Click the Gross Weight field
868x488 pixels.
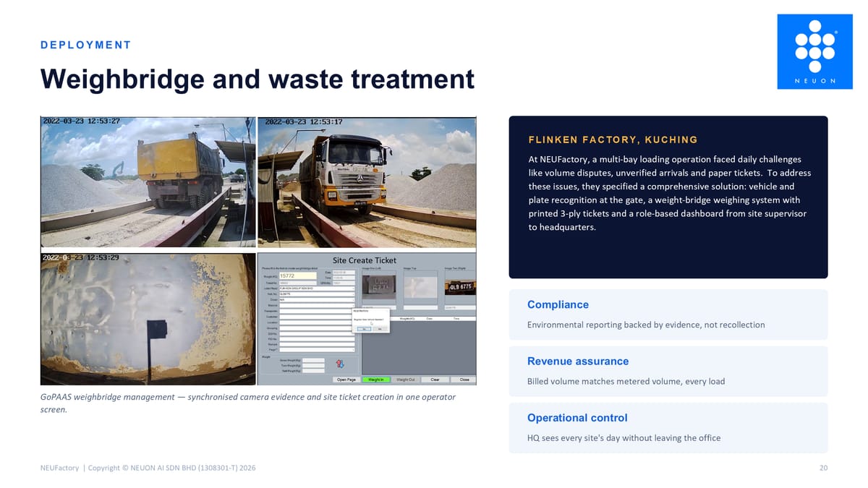click(313, 360)
